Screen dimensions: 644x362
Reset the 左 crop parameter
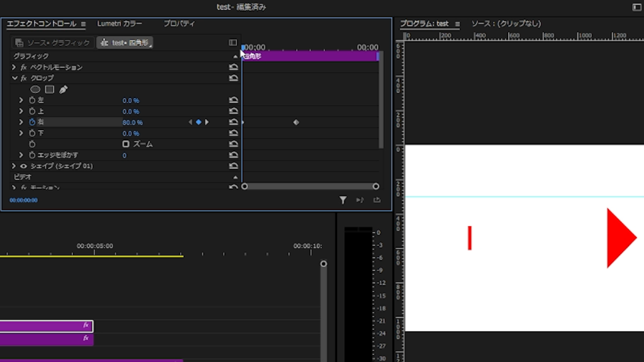(233, 100)
